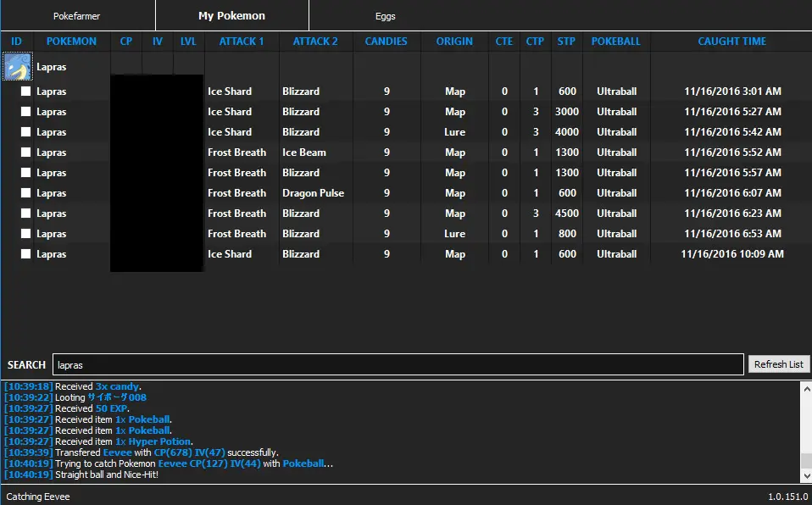Screen dimensions: 812x505
Task: Click the ATTACK 1 column header
Action: click(x=242, y=42)
